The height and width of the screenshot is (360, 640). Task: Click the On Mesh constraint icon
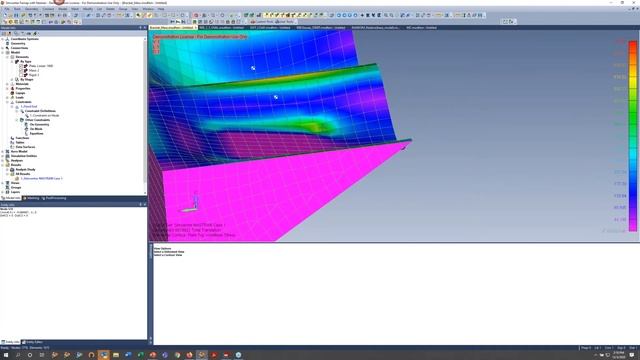(x=26, y=129)
